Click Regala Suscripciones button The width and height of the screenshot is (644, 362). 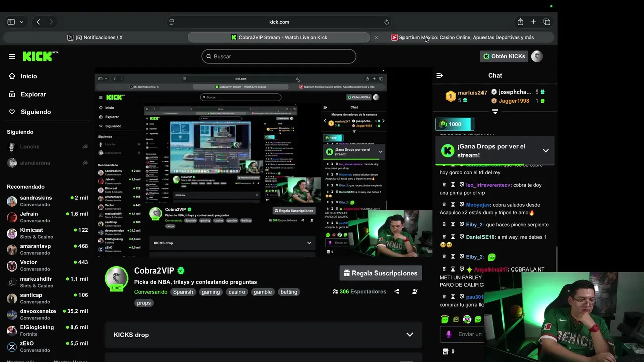380,273
